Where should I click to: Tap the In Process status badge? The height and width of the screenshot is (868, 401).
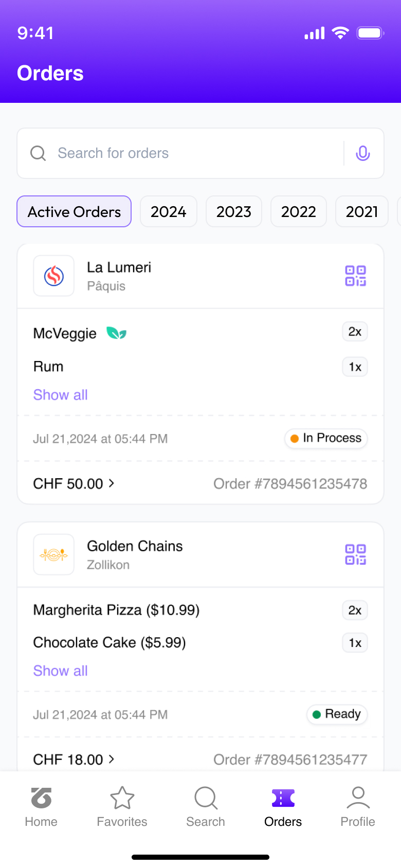[326, 438]
